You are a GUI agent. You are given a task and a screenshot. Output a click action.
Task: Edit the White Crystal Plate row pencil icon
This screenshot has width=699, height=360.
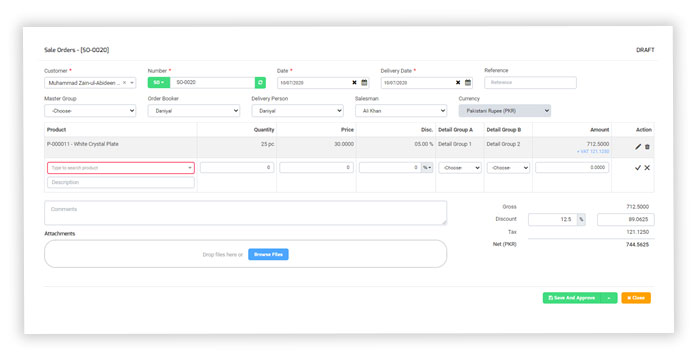638,147
